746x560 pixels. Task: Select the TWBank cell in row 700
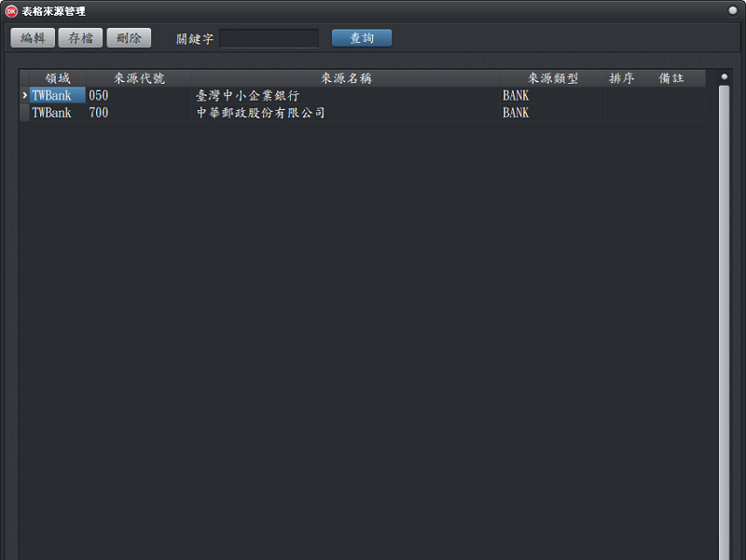pos(58,113)
